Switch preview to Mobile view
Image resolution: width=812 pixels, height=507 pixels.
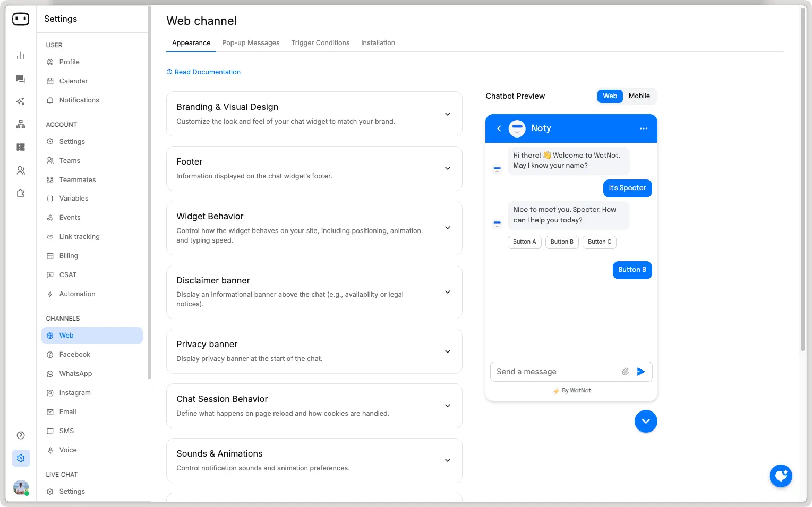(639, 96)
